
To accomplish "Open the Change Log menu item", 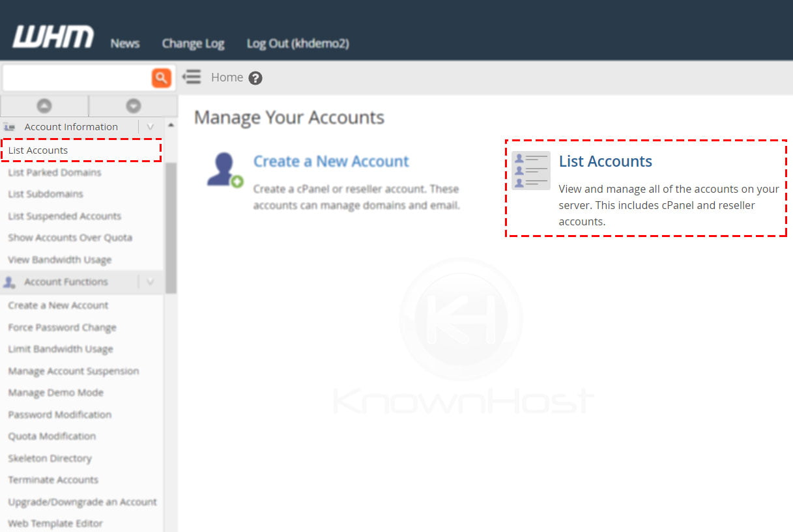I will pos(193,44).
